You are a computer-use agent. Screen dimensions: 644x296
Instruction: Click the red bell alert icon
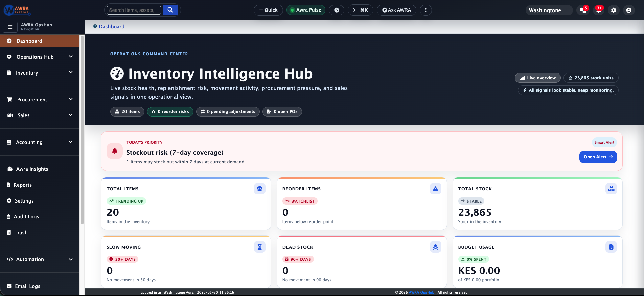click(x=115, y=151)
